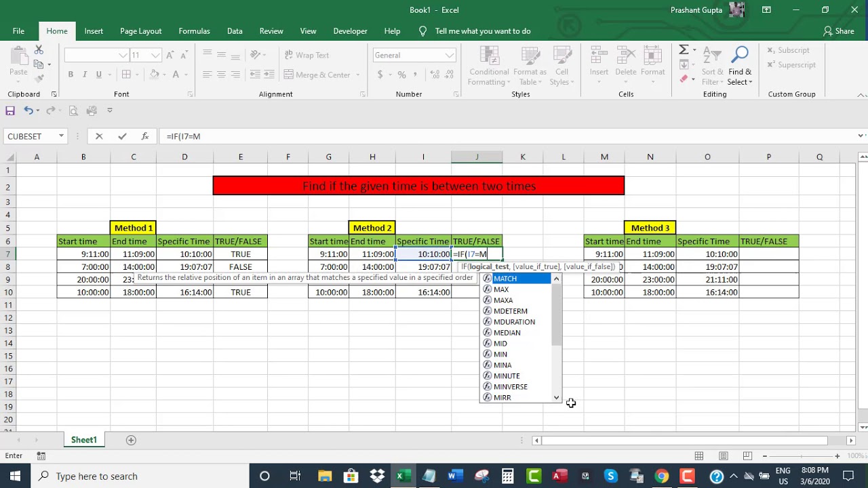
Task: Click the Insert Function fx icon
Action: click(145, 136)
